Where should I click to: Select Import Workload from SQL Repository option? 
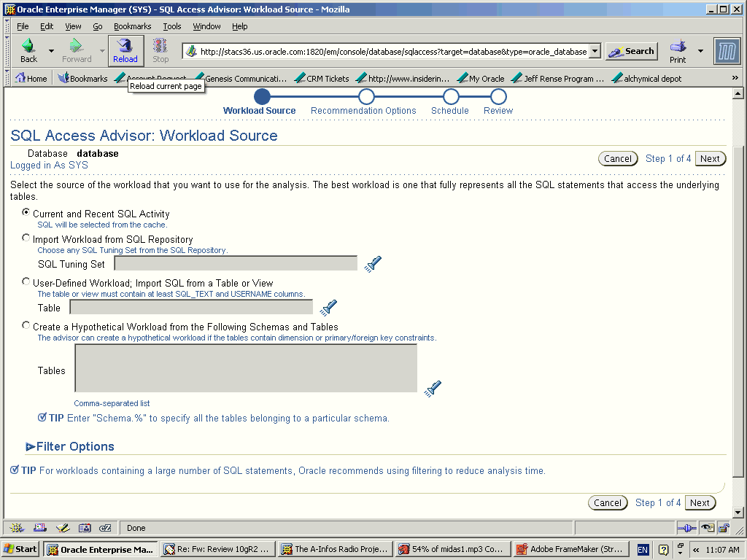[x=26, y=238]
